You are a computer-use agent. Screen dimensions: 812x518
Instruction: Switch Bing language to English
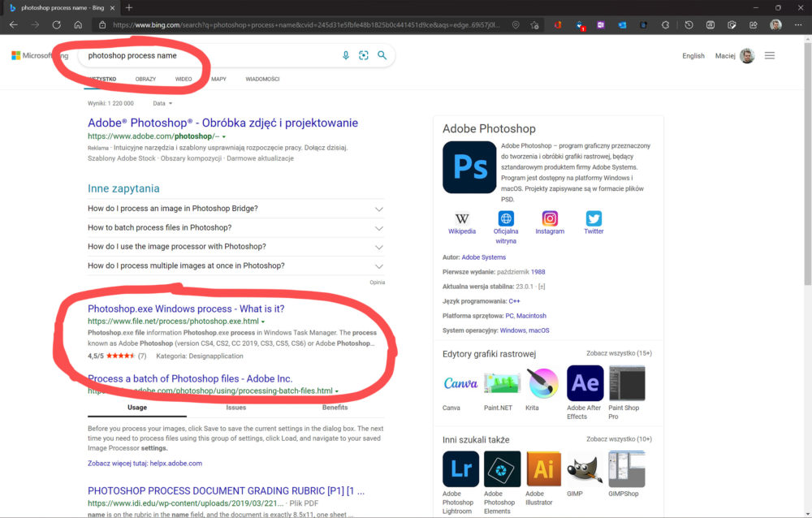pos(693,56)
